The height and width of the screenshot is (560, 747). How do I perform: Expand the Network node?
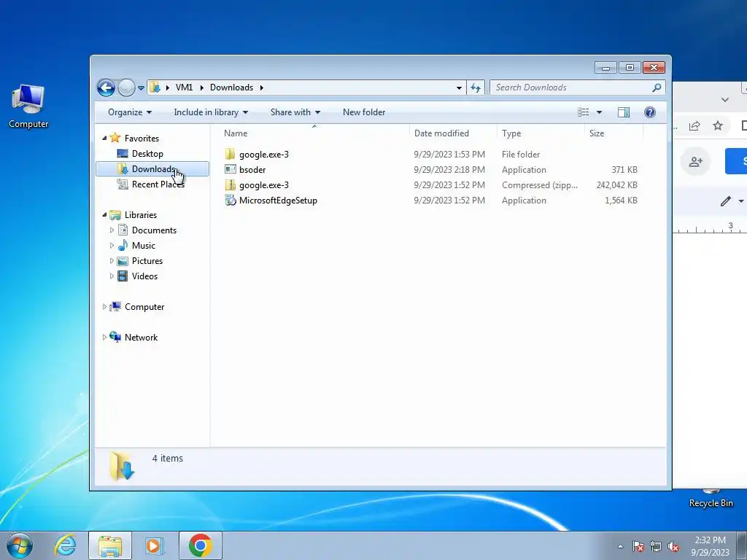[x=105, y=338]
